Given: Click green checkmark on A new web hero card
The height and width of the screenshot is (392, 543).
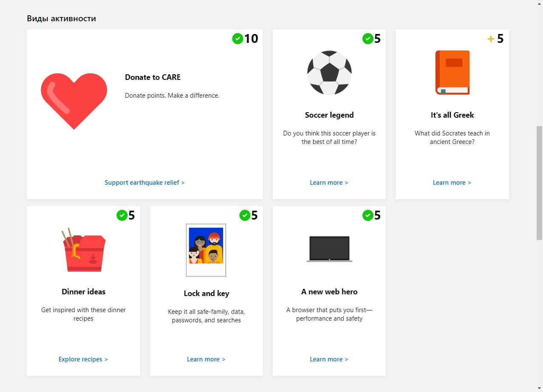Looking at the screenshot, I should tap(368, 215).
